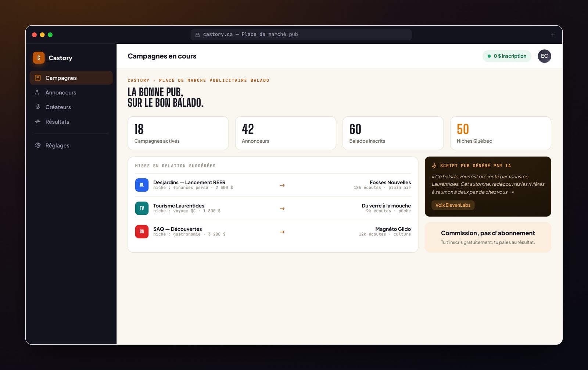Click the arrow in the Tourisme Laurentides row

click(282, 209)
